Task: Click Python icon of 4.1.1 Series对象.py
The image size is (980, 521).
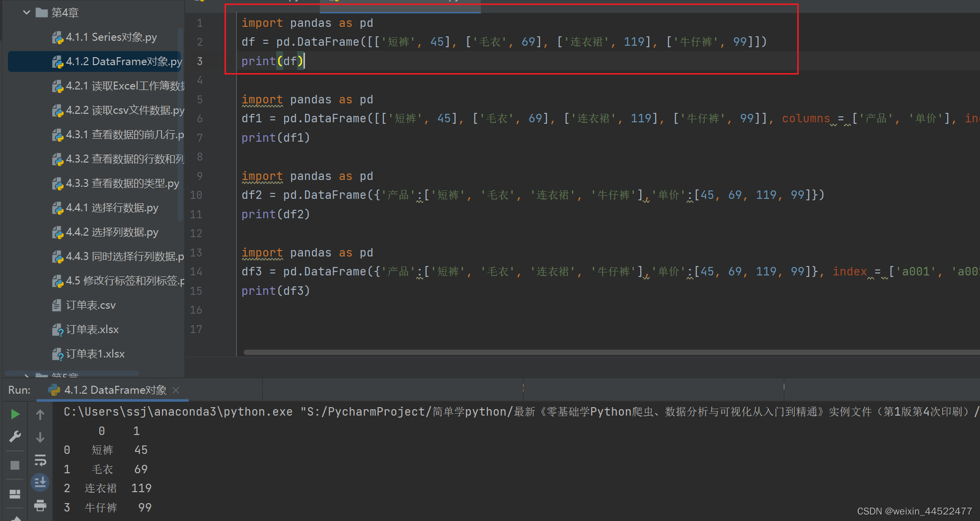Action: (x=57, y=38)
